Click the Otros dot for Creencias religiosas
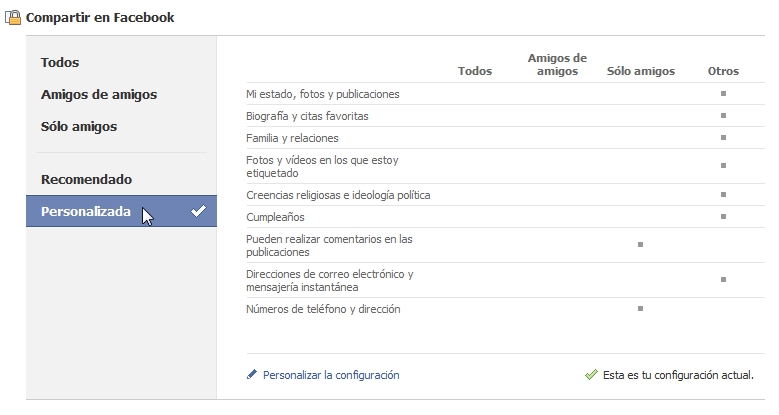Screen dimensions: 779x415 tap(723, 194)
